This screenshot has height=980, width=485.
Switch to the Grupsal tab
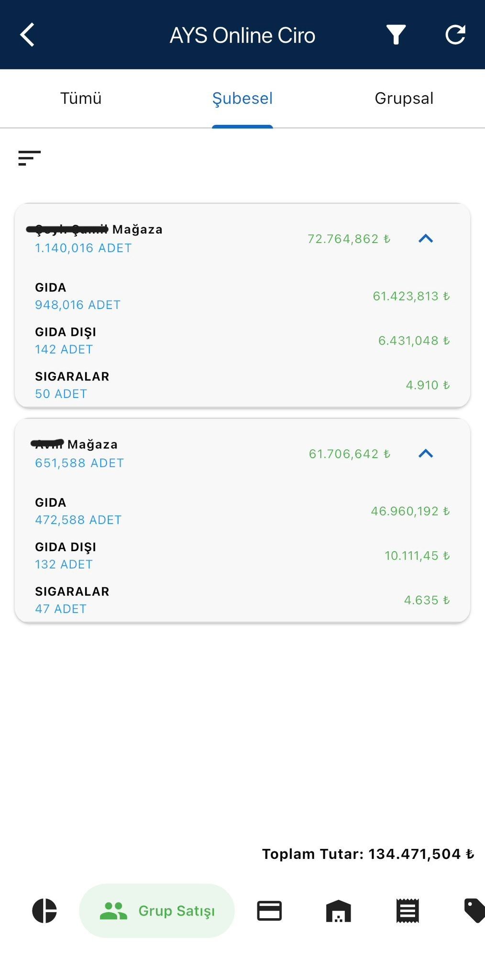tap(404, 99)
